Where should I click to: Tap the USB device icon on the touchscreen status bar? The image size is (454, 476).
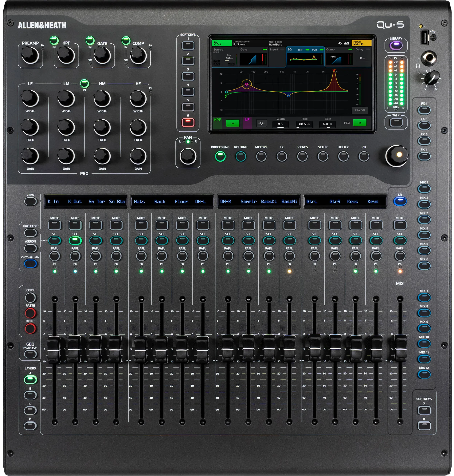coord(340,43)
